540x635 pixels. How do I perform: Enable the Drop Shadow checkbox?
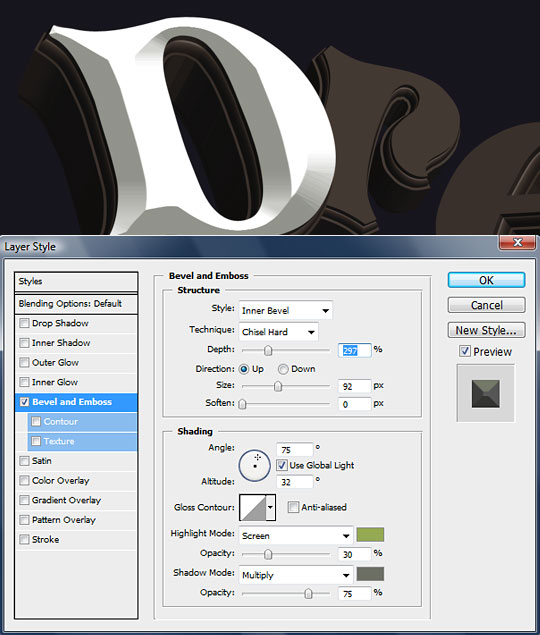coord(24,323)
